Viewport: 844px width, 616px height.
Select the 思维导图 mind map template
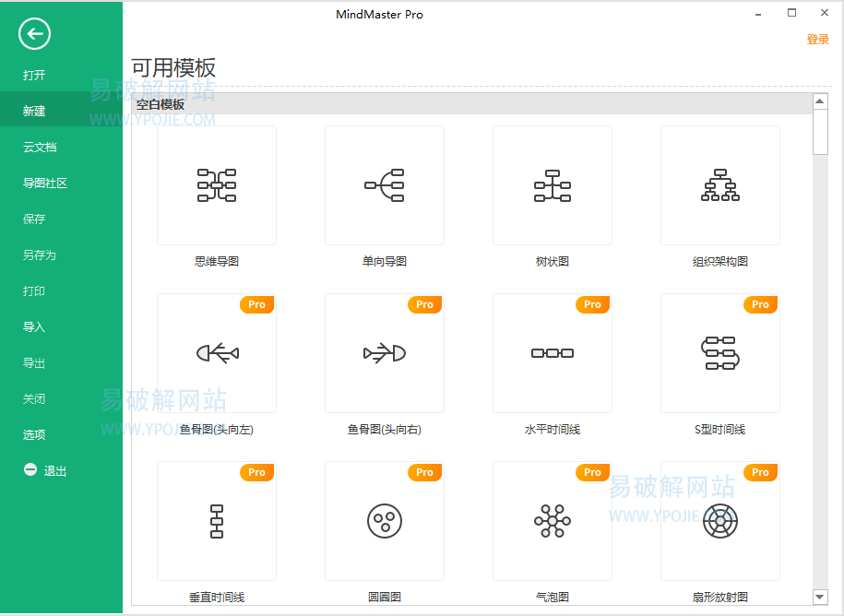(x=217, y=185)
